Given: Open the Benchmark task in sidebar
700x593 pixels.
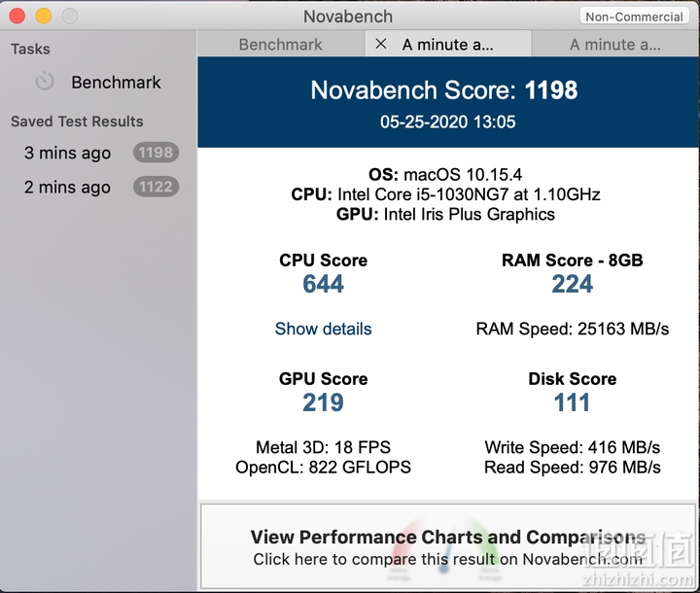Looking at the screenshot, I should coord(98,83).
